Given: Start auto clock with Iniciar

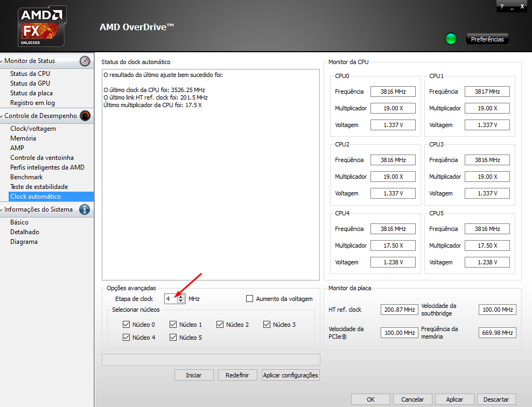Looking at the screenshot, I should click(194, 375).
